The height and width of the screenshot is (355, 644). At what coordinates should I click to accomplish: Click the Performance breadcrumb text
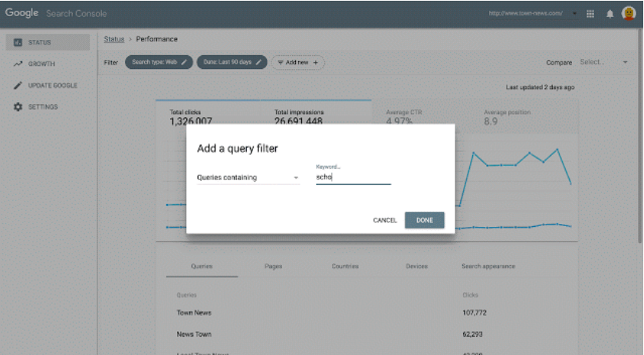tap(156, 39)
